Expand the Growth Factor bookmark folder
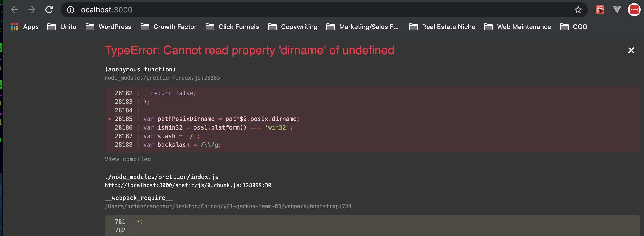 coord(169,27)
